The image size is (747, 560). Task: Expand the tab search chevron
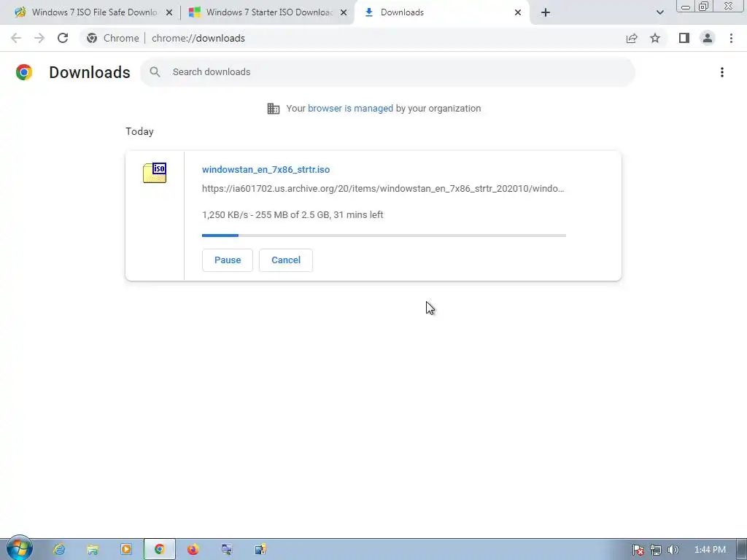[659, 12]
